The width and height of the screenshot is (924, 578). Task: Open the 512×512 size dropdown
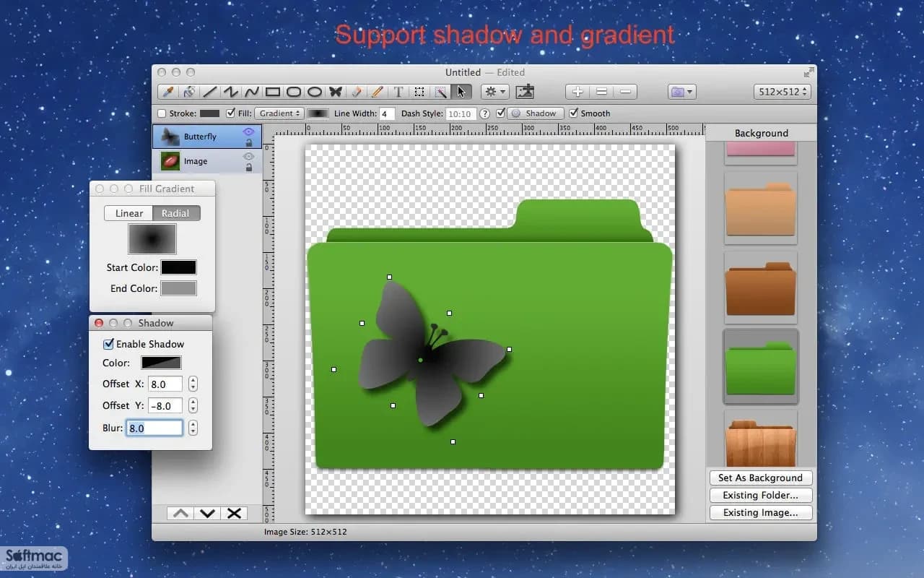[x=782, y=92]
